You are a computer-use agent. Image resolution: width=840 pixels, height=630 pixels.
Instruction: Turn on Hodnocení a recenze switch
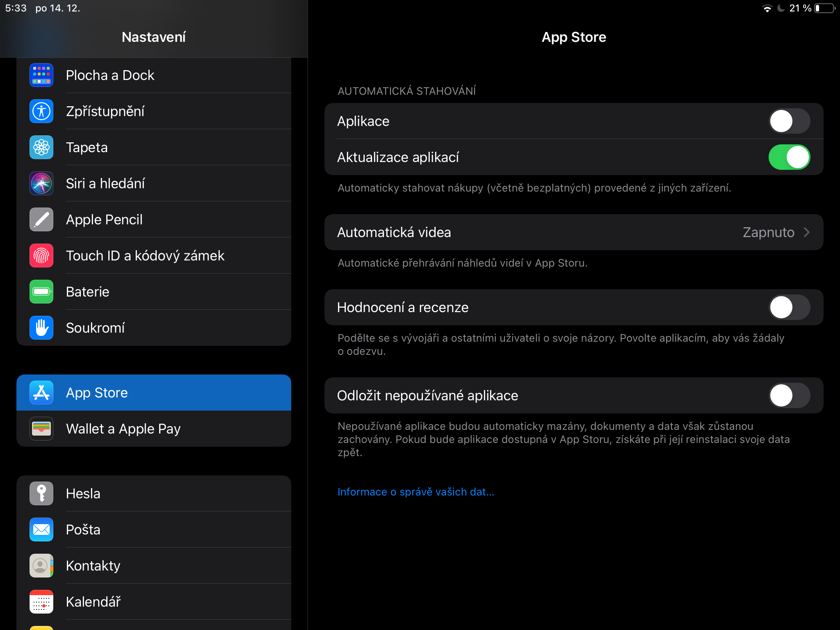pyautogui.click(x=789, y=307)
